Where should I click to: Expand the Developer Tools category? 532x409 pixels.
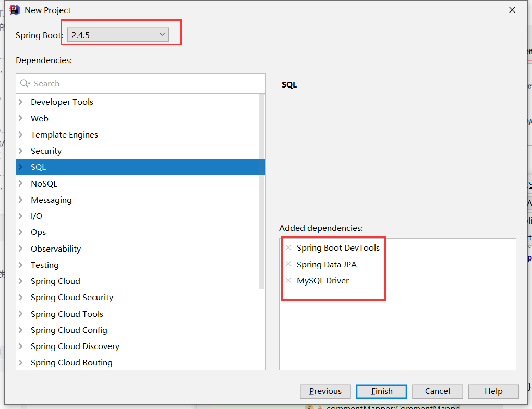pyautogui.click(x=21, y=102)
